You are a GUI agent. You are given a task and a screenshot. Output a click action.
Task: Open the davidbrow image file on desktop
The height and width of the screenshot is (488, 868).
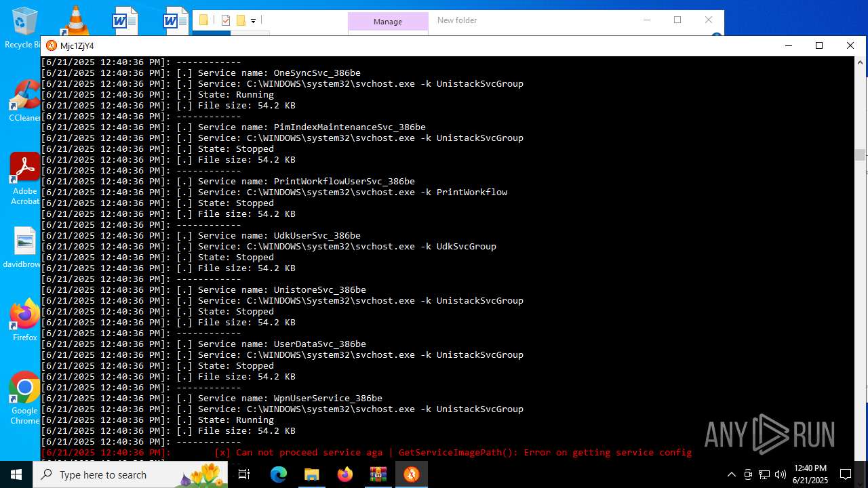coord(24,247)
